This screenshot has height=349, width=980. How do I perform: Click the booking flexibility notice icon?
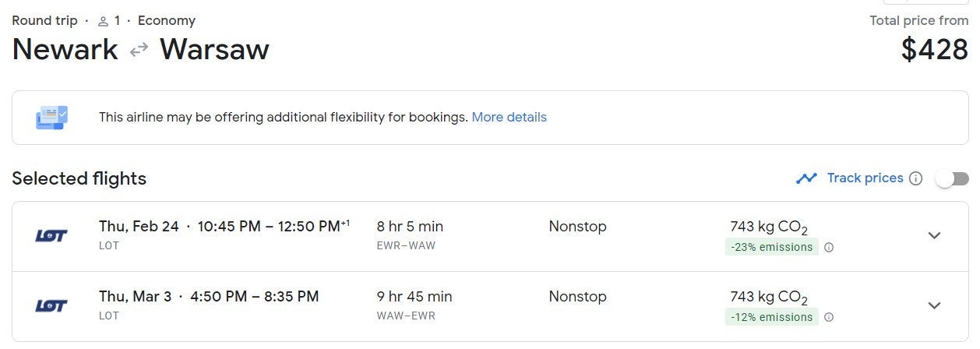(52, 118)
